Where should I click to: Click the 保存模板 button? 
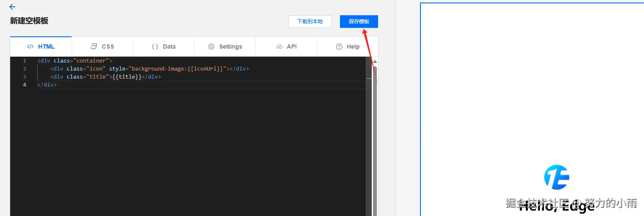[359, 22]
